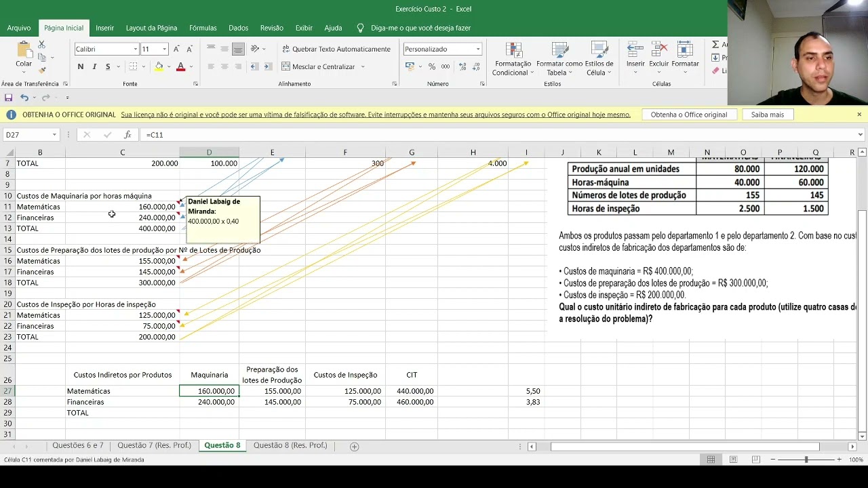Click the thousands separator 000 icon
Screen dimensions: 868x488
coord(445,66)
